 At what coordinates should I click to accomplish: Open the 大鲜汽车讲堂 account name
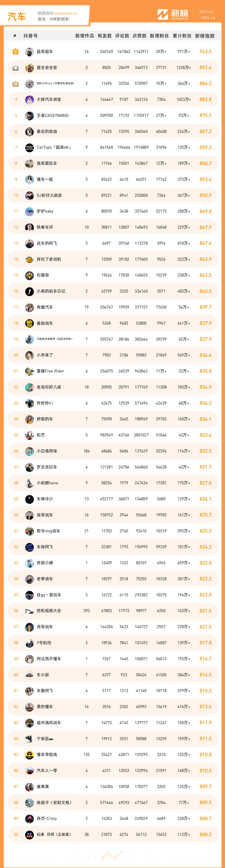[x=49, y=99]
